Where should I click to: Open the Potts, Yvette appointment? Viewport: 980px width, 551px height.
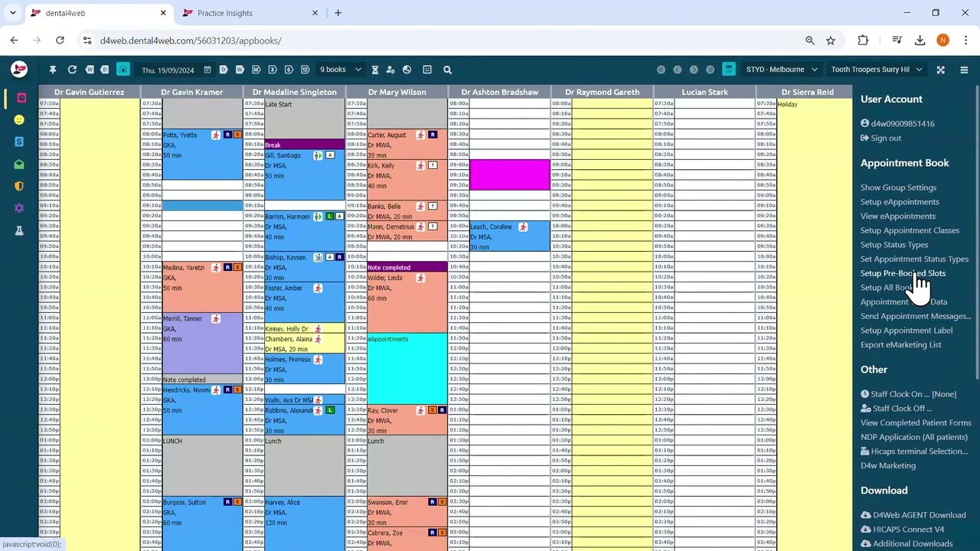[202, 155]
